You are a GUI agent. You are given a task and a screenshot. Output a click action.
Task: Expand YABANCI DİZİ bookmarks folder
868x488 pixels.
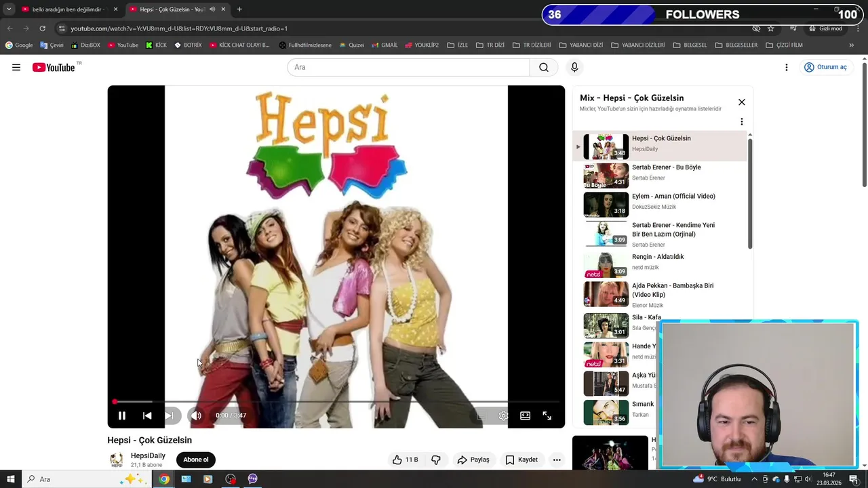coord(580,45)
